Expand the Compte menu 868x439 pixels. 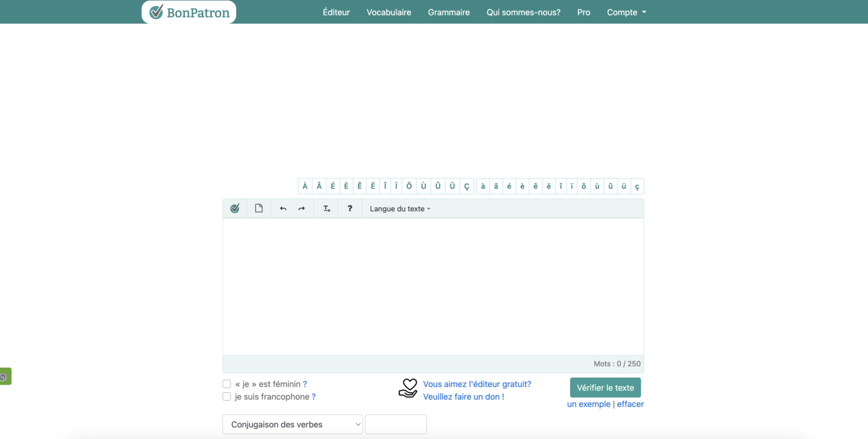pos(626,12)
